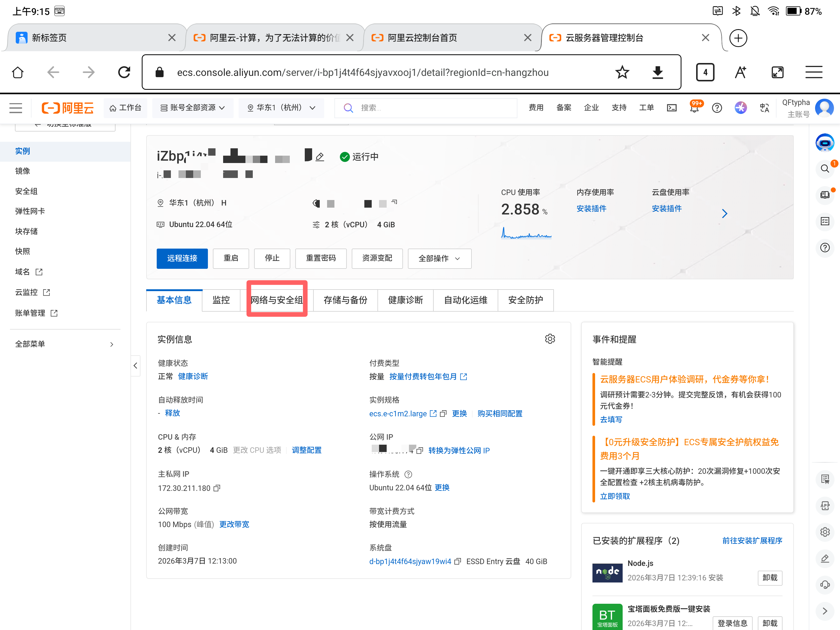Click the language switch icon

[x=764, y=108]
